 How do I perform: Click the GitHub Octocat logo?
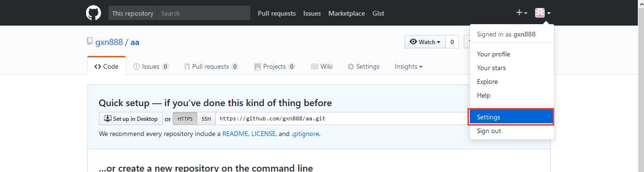[93, 13]
